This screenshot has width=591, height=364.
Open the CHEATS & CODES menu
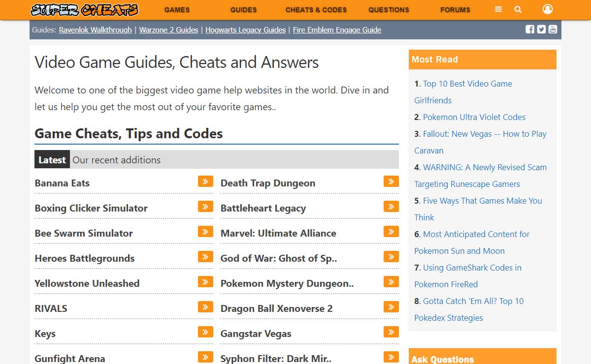[x=316, y=10]
